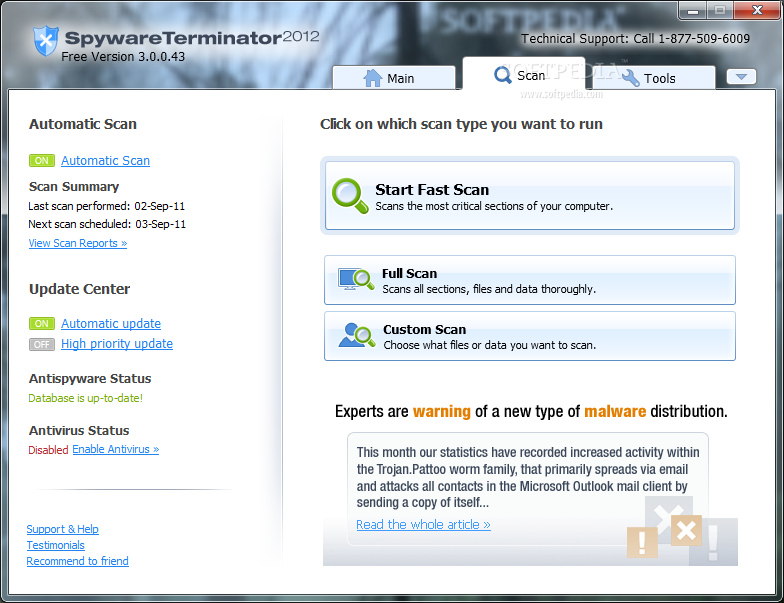
Task: Click 'Last scan performed: 02-Sep-11' text
Action: (x=106, y=206)
